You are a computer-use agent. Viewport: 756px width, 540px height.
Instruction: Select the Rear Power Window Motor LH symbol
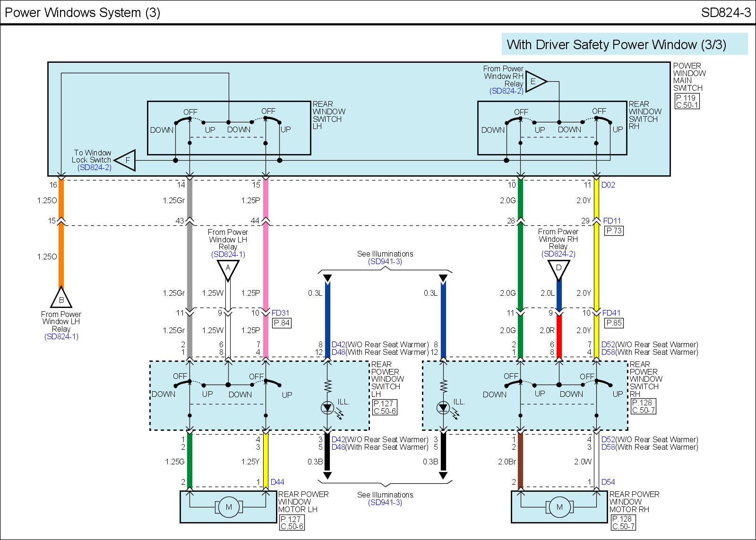[229, 507]
